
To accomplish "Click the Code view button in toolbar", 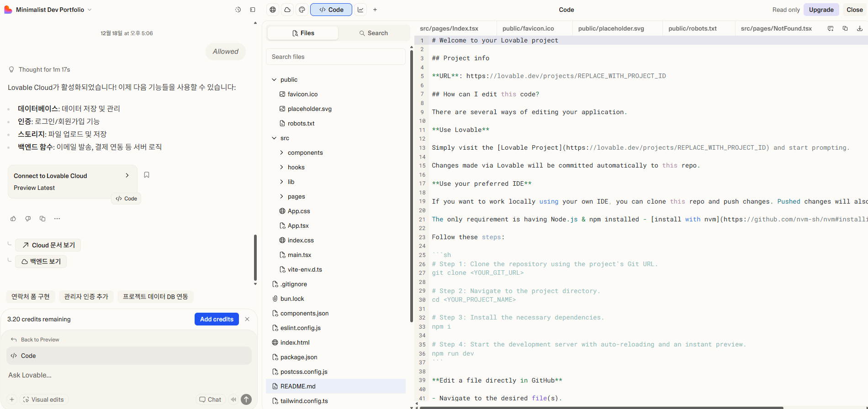I will click(x=331, y=10).
